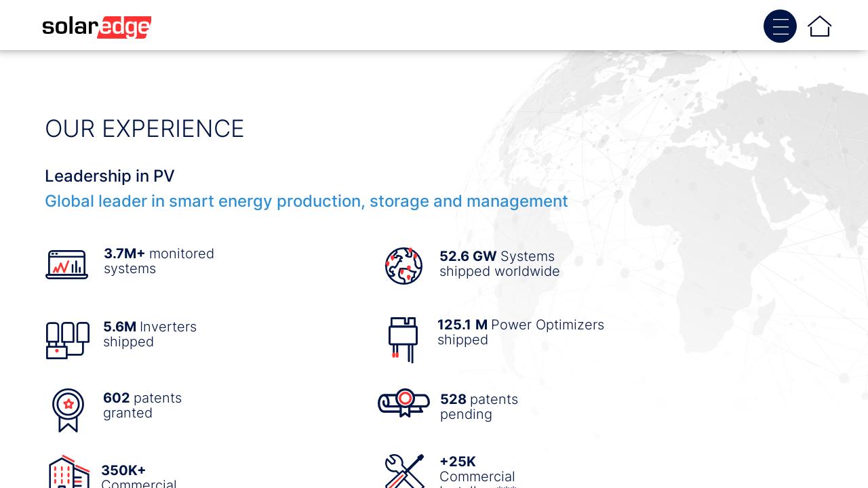
Task: Click the commercial building icon
Action: click(x=68, y=472)
